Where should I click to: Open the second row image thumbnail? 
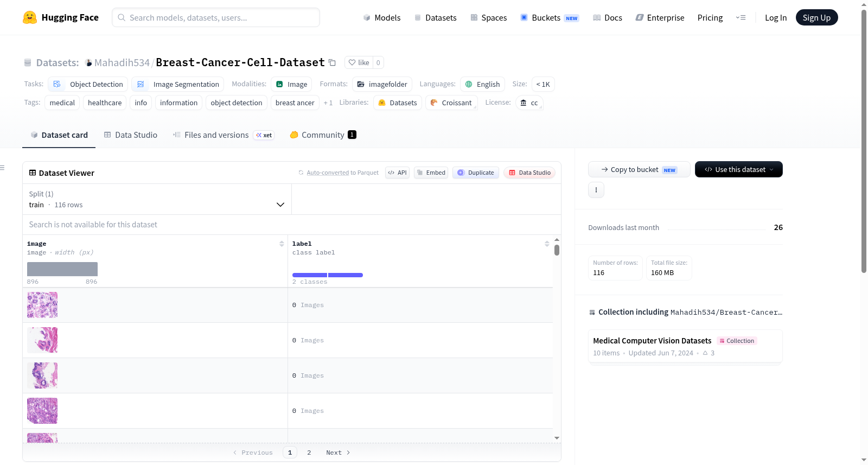42,340
